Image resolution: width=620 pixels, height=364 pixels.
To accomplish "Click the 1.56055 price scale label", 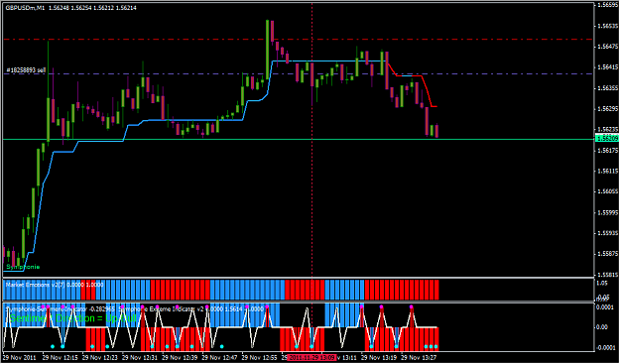I will click(608, 191).
